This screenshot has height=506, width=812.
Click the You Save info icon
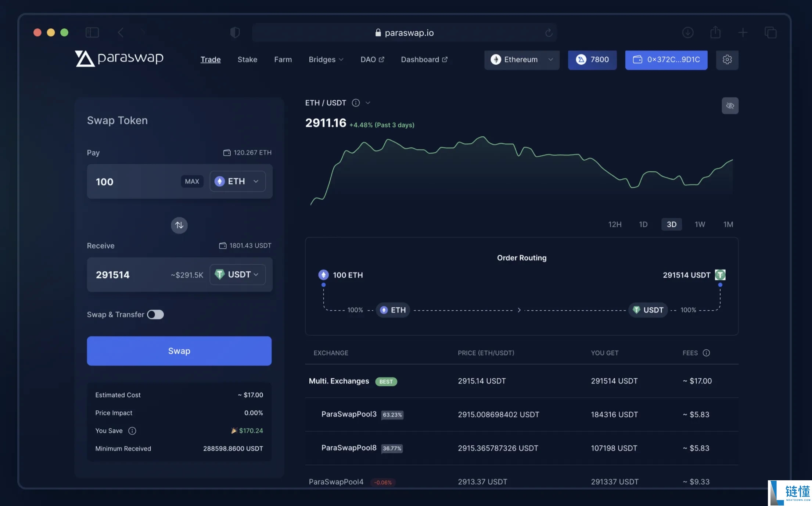[x=132, y=431]
